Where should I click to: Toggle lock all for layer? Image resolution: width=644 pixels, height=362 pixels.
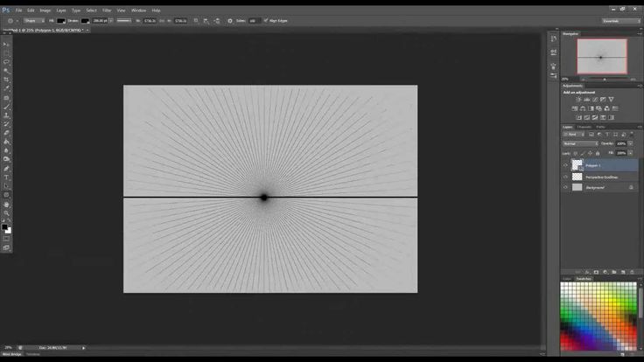coord(598,153)
